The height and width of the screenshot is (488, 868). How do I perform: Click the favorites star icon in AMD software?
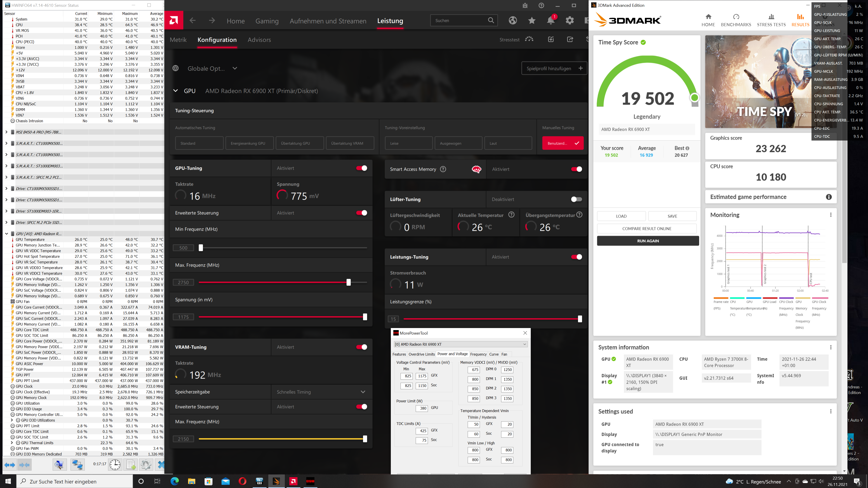pyautogui.click(x=532, y=21)
